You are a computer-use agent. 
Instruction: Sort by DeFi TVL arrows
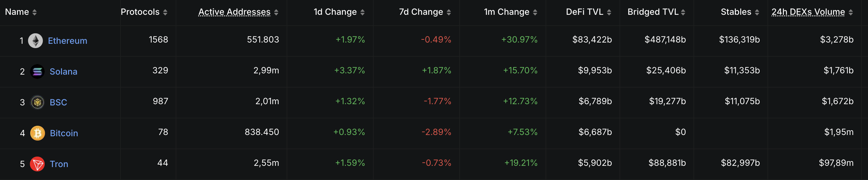tap(609, 12)
